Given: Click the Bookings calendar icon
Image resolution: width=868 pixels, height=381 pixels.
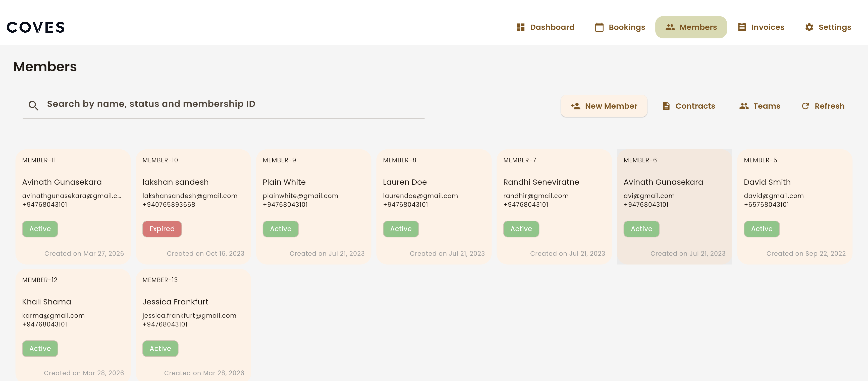Looking at the screenshot, I should [x=599, y=27].
